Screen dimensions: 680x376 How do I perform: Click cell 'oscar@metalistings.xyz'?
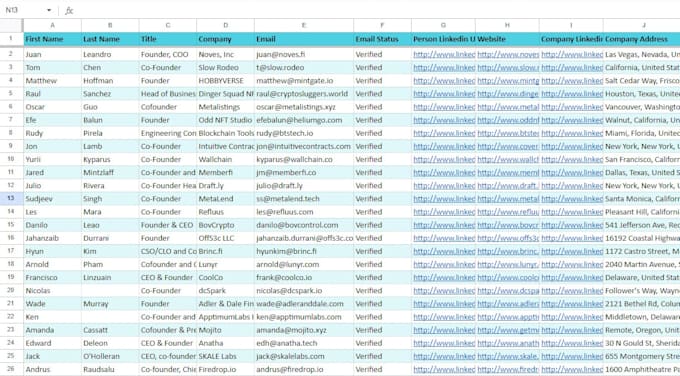[x=304, y=107]
